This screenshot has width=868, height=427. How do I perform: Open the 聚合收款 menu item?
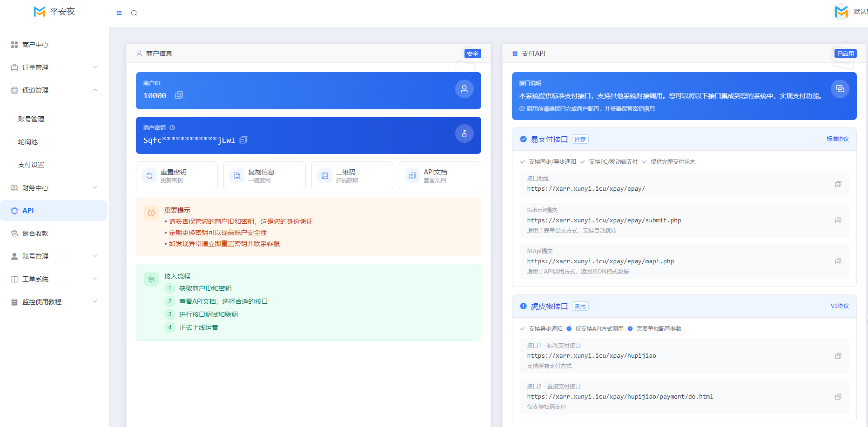click(x=54, y=234)
